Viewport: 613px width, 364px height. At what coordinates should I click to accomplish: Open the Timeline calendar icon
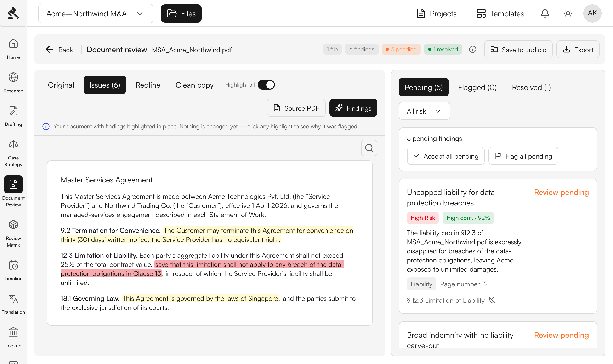[13, 265]
